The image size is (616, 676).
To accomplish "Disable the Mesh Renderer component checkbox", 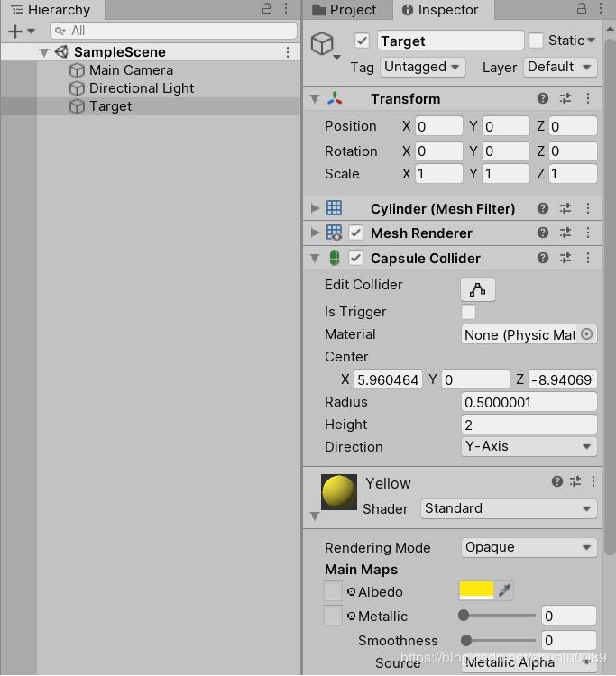I will pos(355,233).
